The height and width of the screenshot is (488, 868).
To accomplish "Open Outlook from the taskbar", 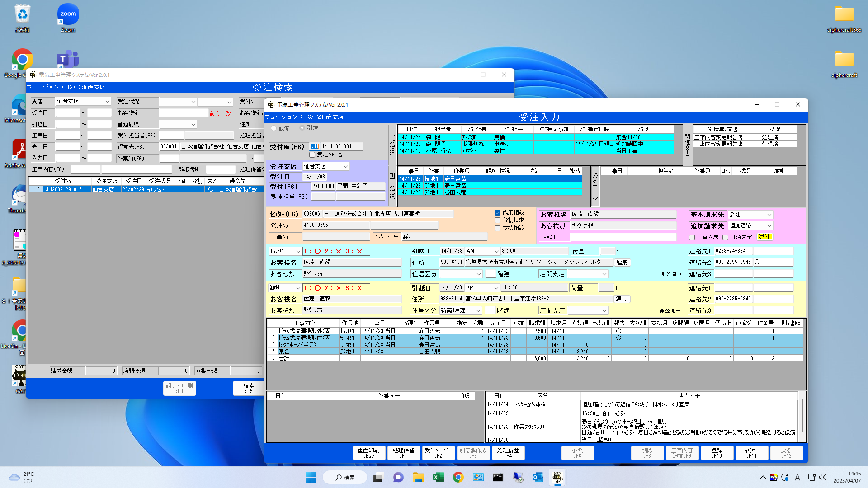I will pos(538,477).
